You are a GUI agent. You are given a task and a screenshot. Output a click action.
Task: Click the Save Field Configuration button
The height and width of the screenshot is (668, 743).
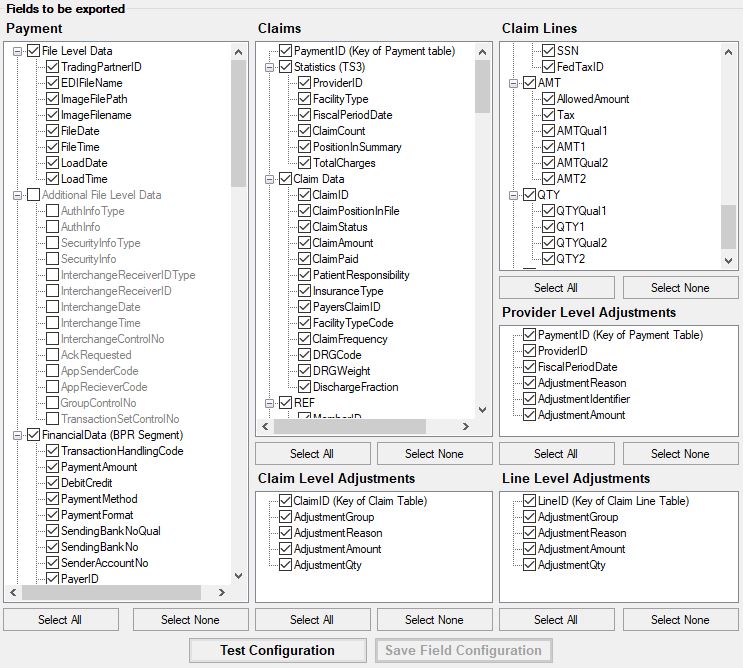(x=463, y=650)
